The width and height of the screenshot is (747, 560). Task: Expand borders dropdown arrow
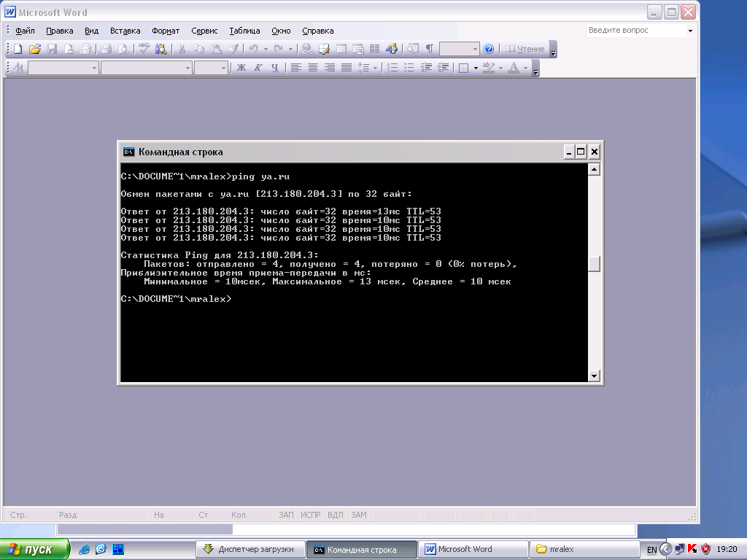pos(476,68)
